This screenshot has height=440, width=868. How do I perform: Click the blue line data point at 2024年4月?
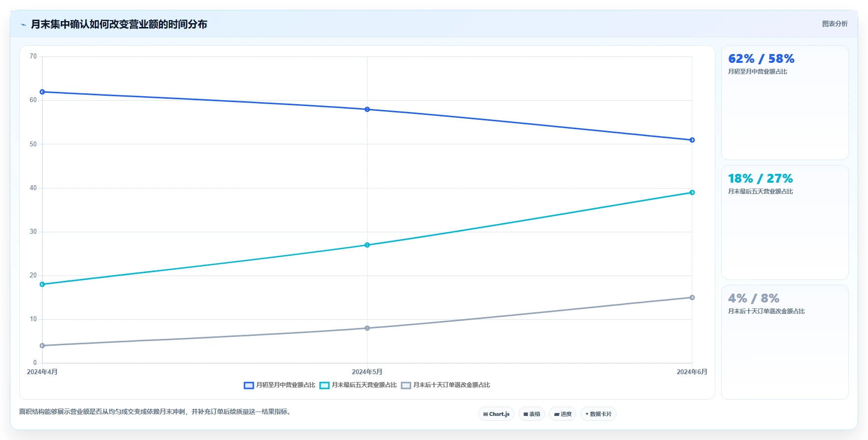coord(42,92)
